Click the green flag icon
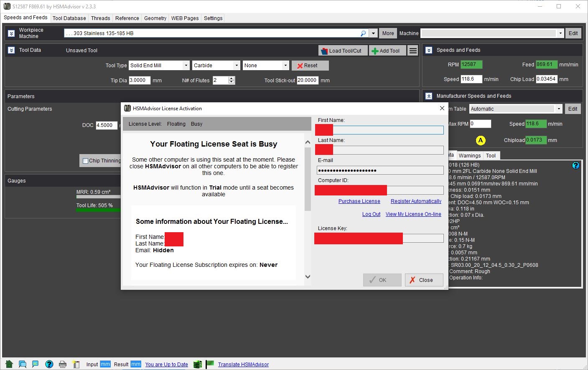This screenshot has width=588, height=370. [210, 364]
